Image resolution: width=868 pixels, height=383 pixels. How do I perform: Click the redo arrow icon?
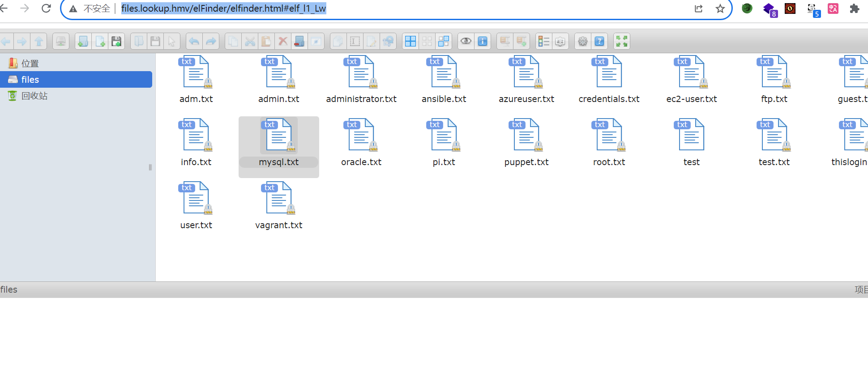click(211, 42)
